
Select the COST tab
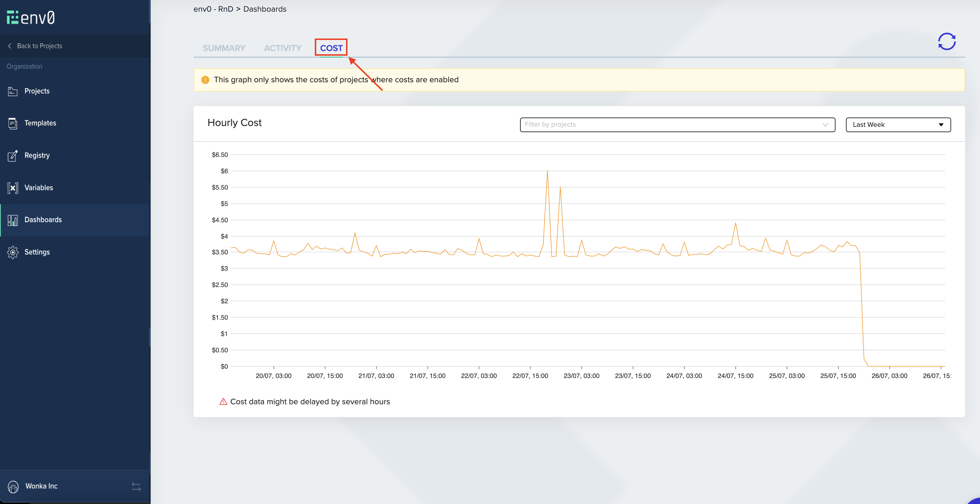331,48
